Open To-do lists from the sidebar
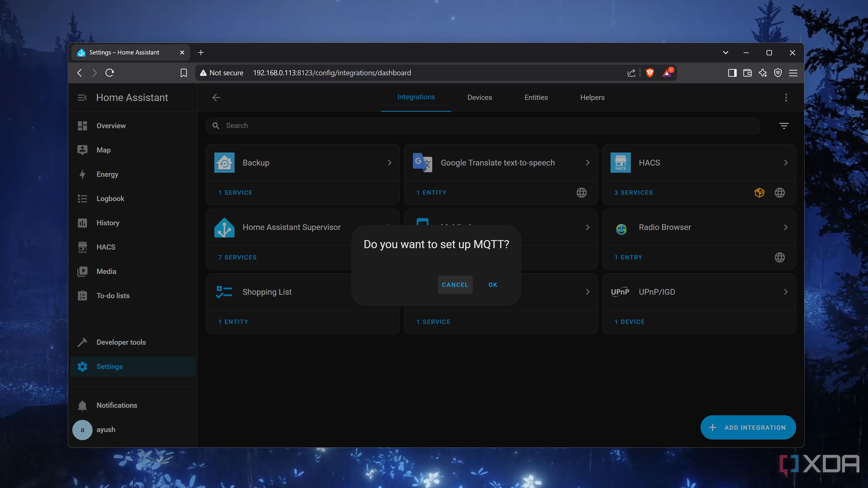The width and height of the screenshot is (868, 488). (133, 295)
